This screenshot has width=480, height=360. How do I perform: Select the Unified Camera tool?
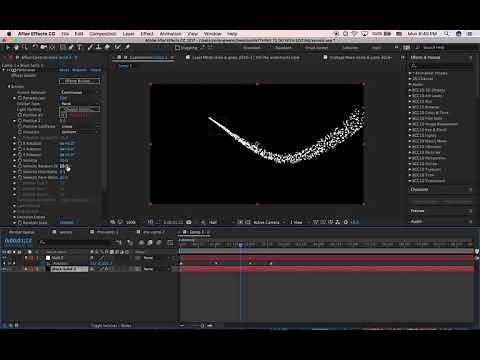point(43,47)
